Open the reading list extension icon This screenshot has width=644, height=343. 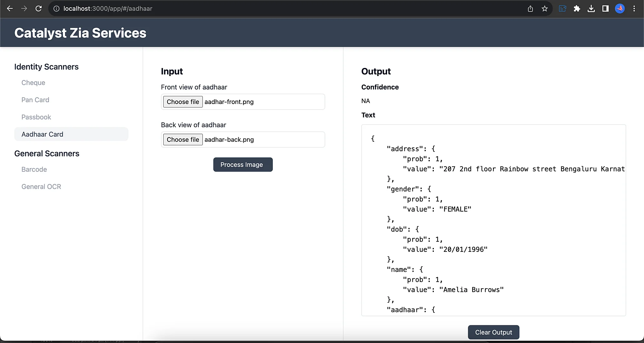tap(563, 9)
